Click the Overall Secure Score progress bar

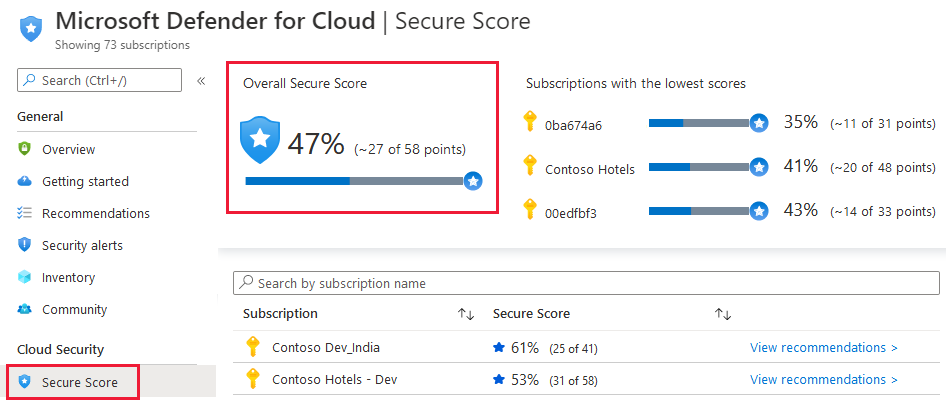point(355,181)
